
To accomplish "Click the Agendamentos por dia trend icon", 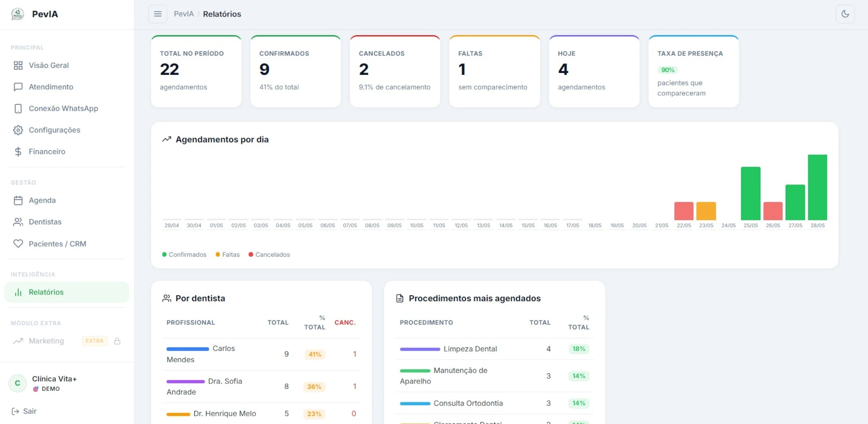I will click(167, 139).
